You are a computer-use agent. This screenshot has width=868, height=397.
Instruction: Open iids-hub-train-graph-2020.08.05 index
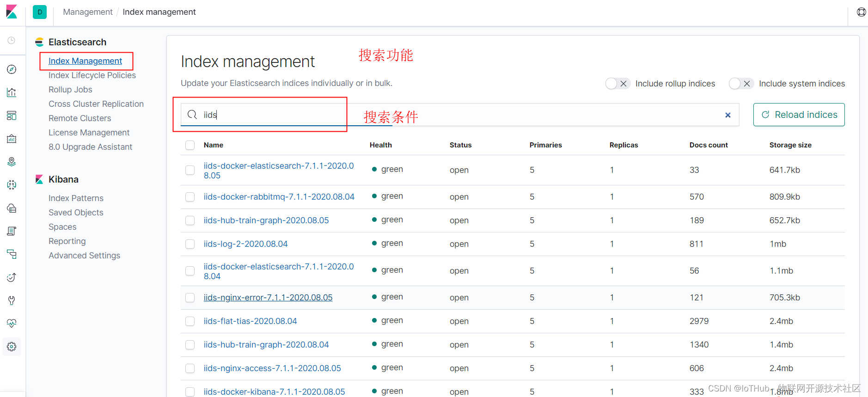(x=266, y=220)
